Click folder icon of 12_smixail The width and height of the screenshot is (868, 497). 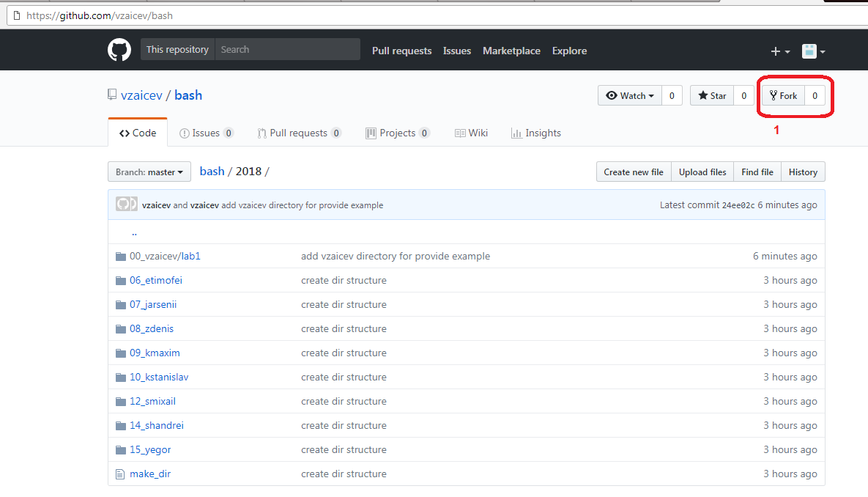pyautogui.click(x=121, y=402)
